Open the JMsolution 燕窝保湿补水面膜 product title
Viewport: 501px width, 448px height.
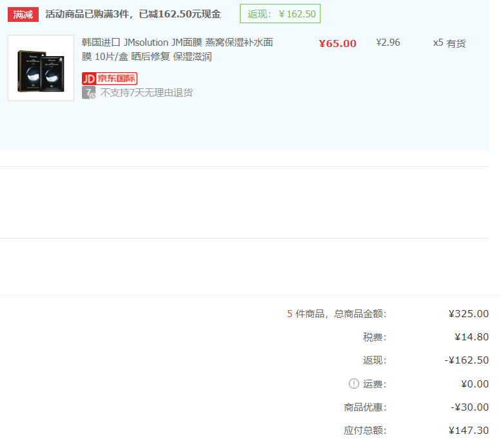(177, 50)
